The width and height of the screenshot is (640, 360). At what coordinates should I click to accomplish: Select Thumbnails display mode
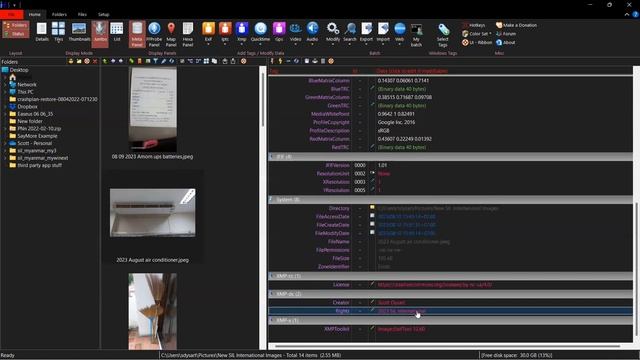click(79, 32)
